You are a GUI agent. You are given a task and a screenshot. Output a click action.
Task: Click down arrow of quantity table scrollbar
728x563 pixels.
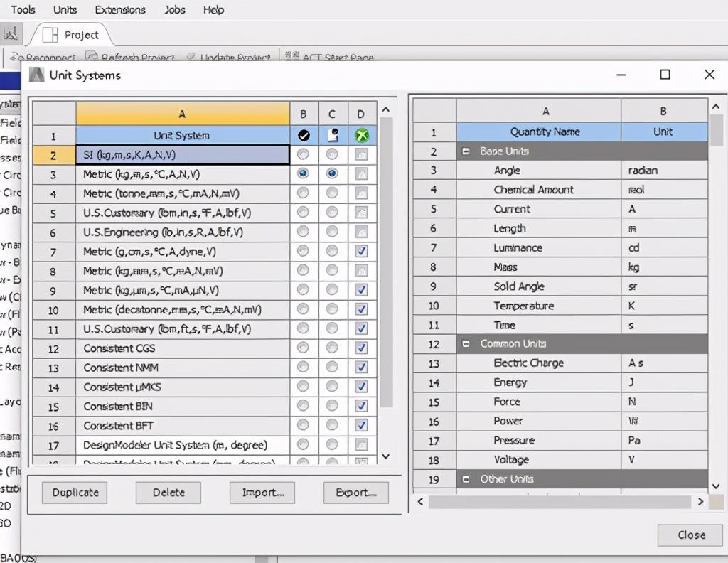pyautogui.click(x=715, y=486)
